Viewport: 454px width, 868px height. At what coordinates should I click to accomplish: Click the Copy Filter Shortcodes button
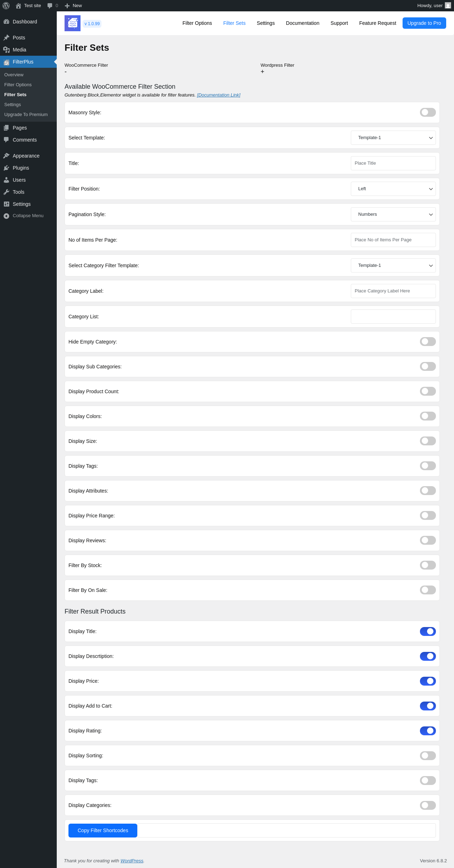tap(103, 830)
